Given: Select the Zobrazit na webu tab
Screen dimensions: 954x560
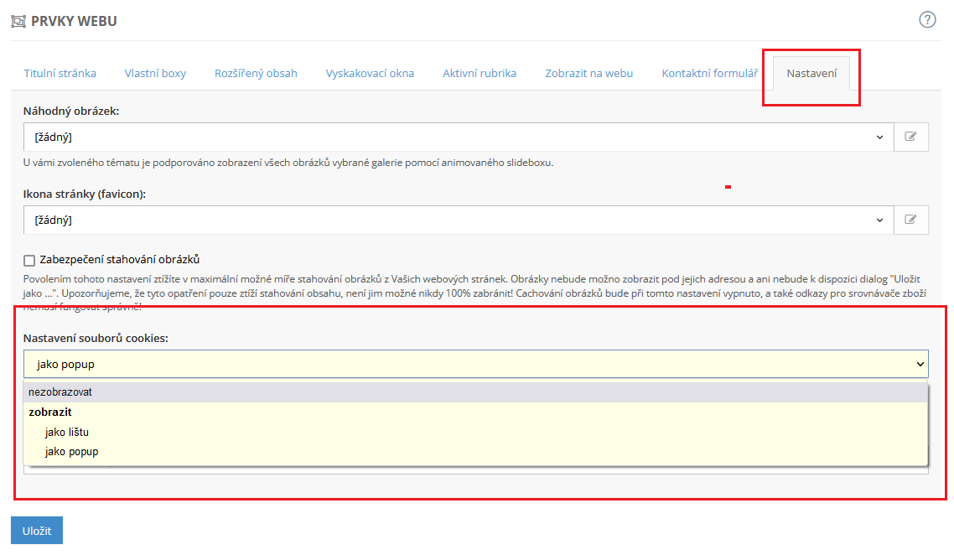Looking at the screenshot, I should pyautogui.click(x=588, y=73).
